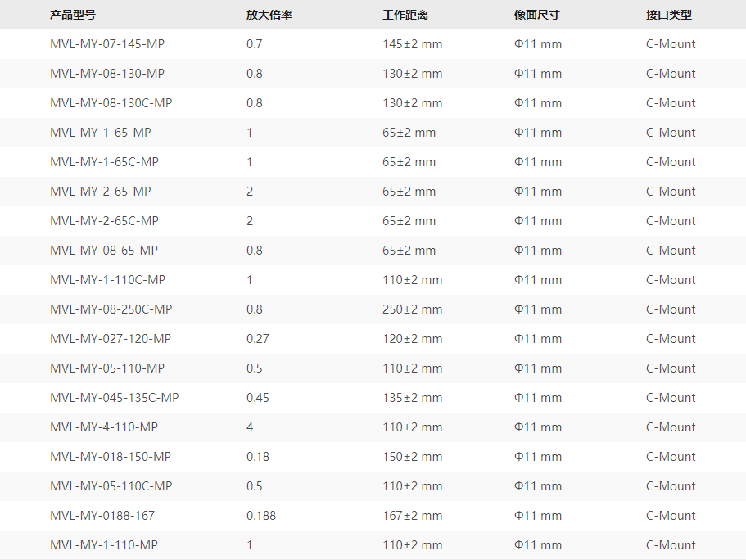Select the 0.27 magnification cell

(x=258, y=339)
